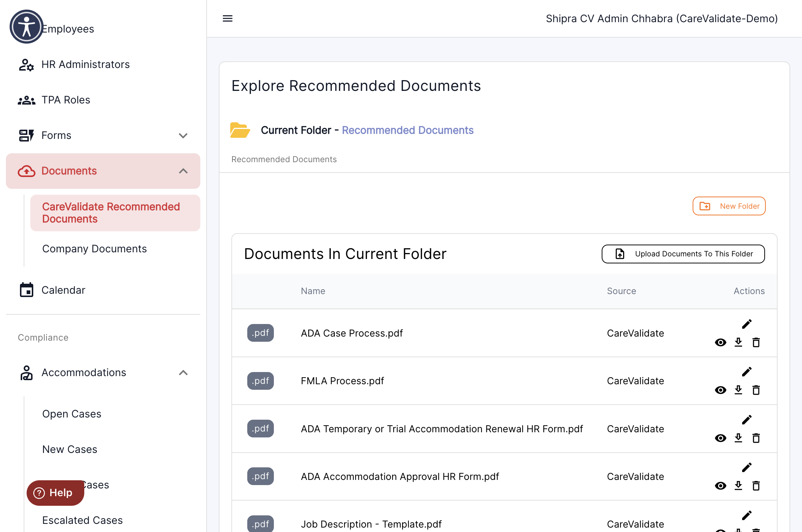This screenshot has width=802, height=532.
Task: Go to Escalated Cases
Action: [x=115, y=520]
